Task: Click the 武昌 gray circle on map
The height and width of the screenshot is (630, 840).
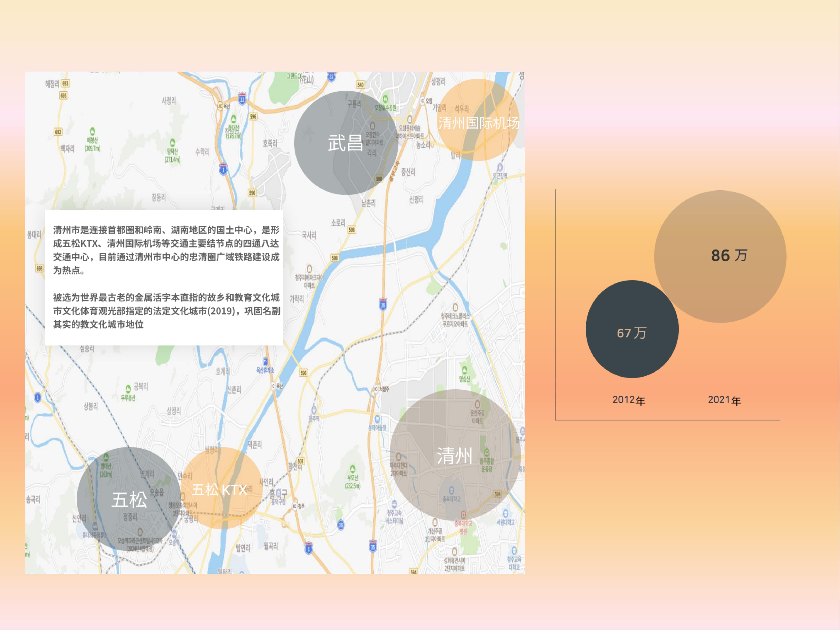Action: [x=346, y=143]
